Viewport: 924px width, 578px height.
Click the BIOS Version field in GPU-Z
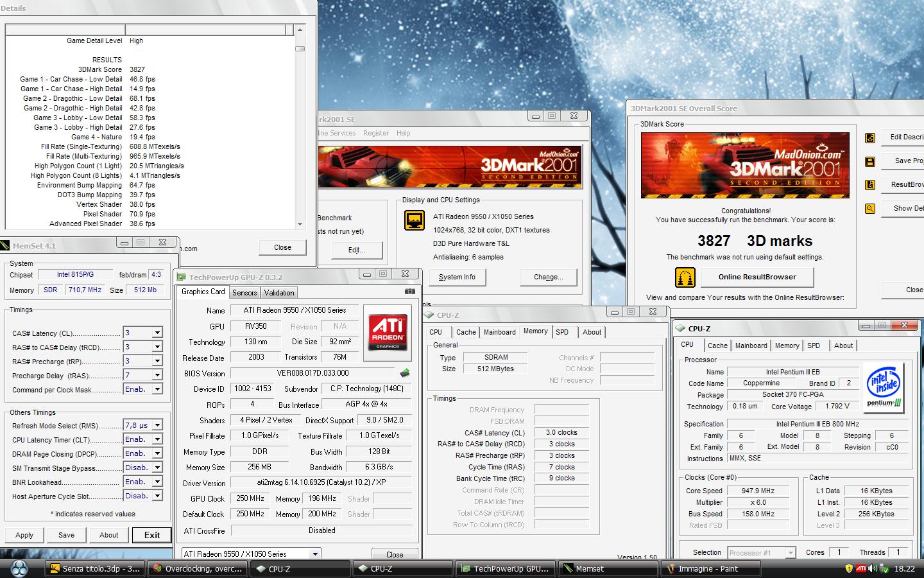click(x=312, y=373)
